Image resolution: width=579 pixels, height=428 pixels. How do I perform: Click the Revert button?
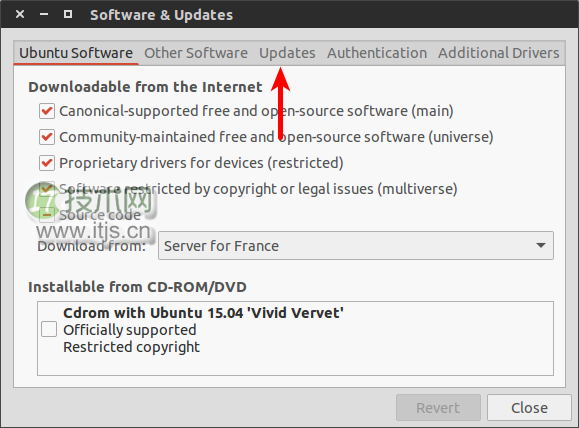pos(438,408)
